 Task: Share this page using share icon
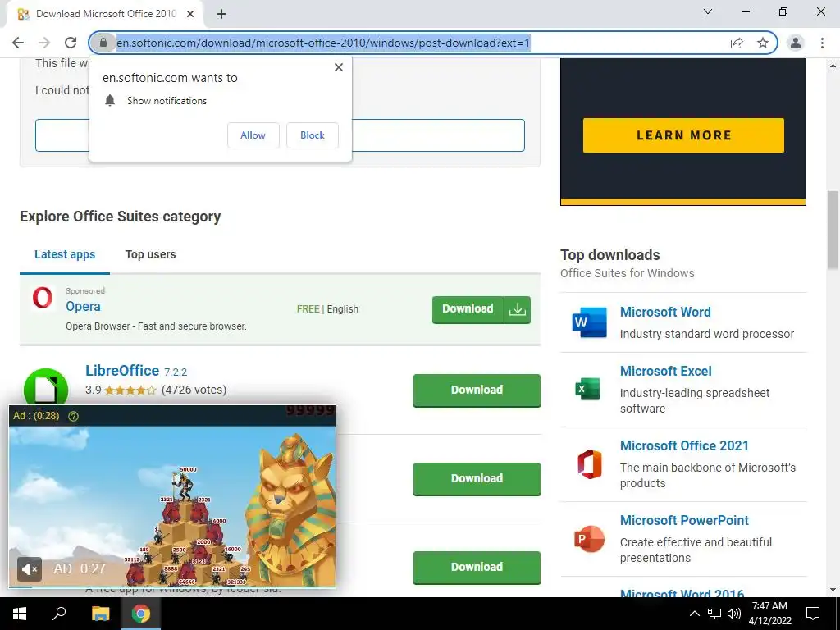(737, 43)
